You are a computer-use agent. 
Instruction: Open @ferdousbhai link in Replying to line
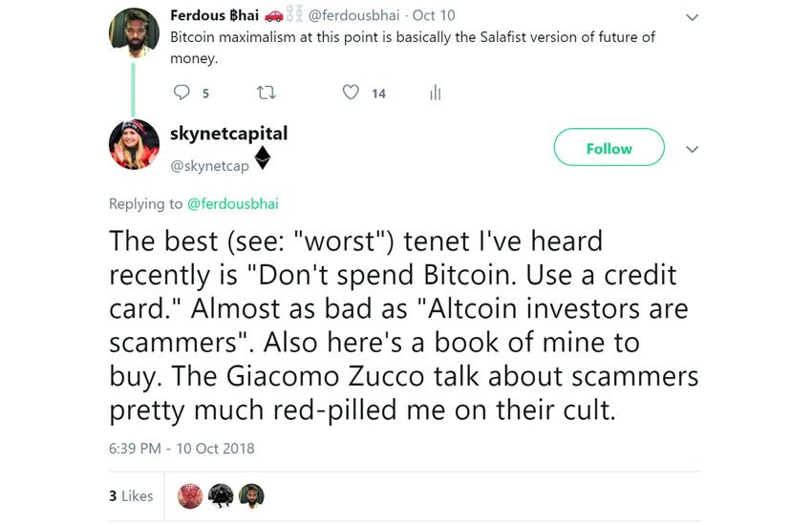[x=232, y=203]
